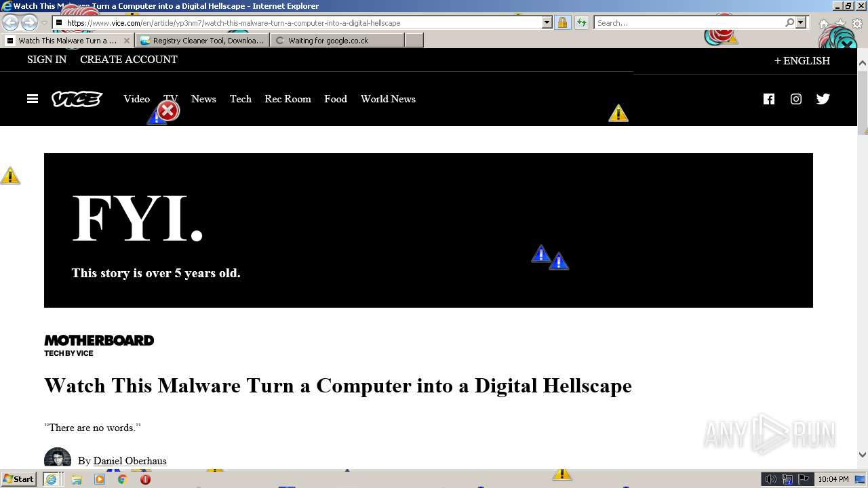Viewport: 868px width, 488px height.
Task: Open the Chrome taskbar icon
Action: click(123, 479)
